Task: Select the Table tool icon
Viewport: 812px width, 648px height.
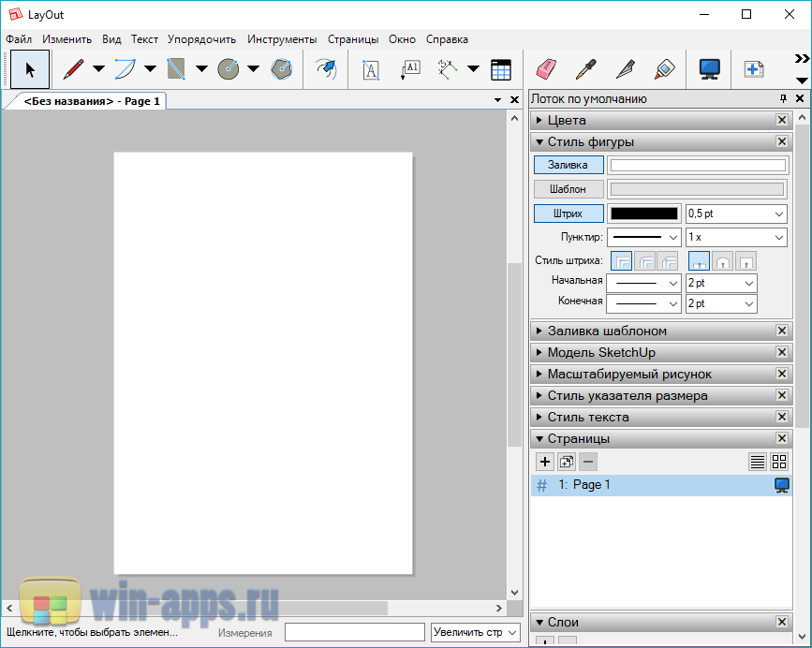Action: click(501, 69)
